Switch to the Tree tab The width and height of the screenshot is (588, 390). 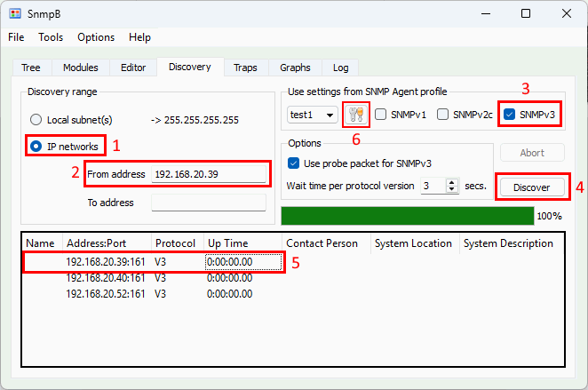point(31,68)
